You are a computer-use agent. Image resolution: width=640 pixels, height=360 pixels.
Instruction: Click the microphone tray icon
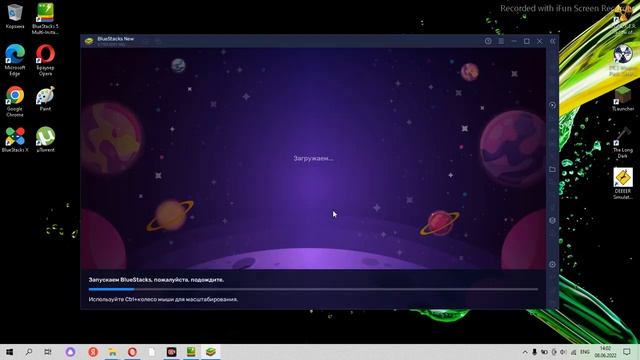pos(535,352)
